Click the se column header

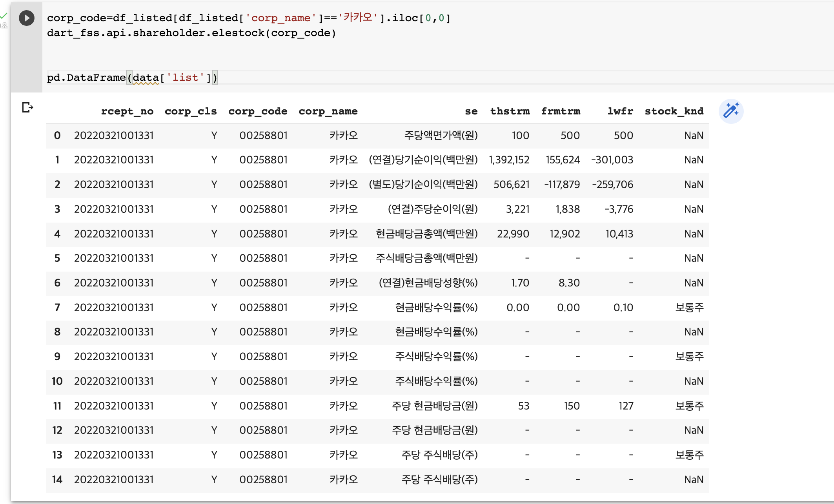click(x=471, y=111)
